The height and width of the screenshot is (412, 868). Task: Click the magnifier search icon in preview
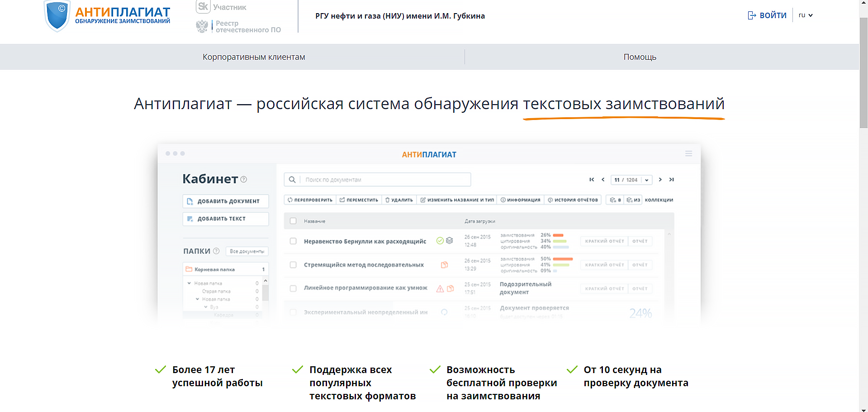tap(292, 180)
